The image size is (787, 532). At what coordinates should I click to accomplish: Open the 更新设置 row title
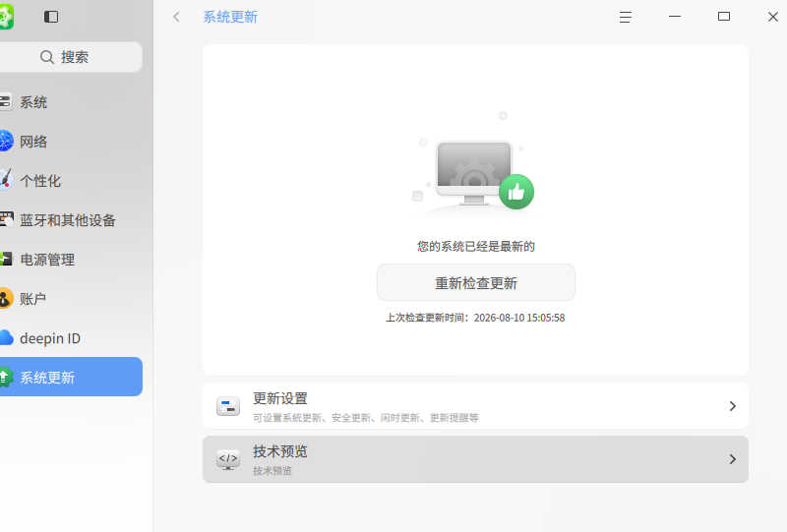(x=280, y=398)
